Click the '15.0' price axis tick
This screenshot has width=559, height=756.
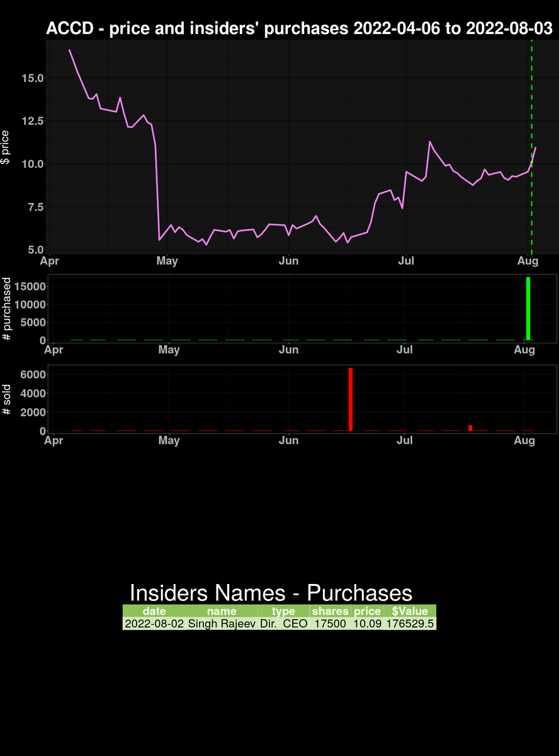coord(31,78)
